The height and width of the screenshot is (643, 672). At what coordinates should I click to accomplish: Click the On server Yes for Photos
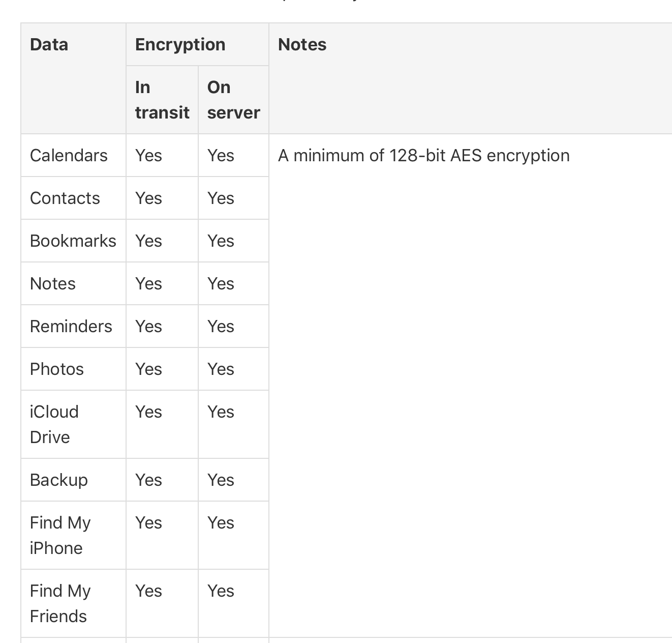coord(221,369)
